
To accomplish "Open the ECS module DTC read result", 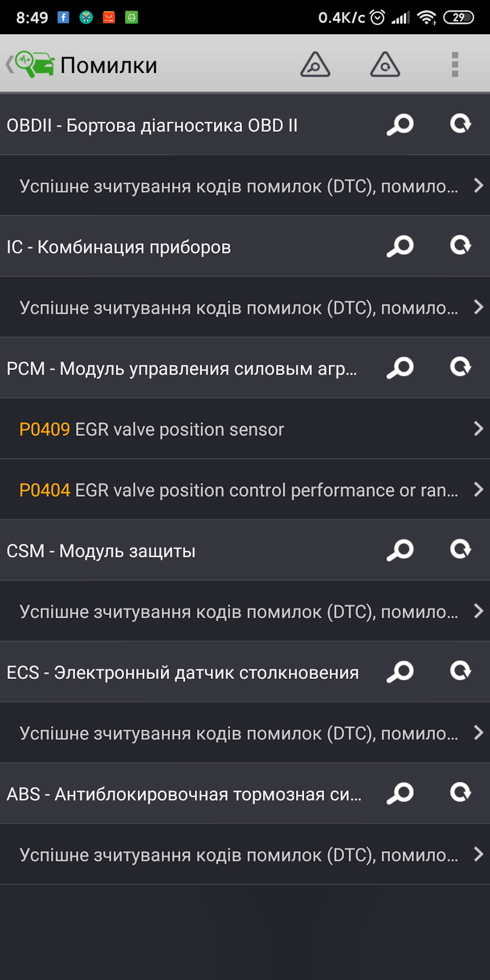I will coord(245,733).
